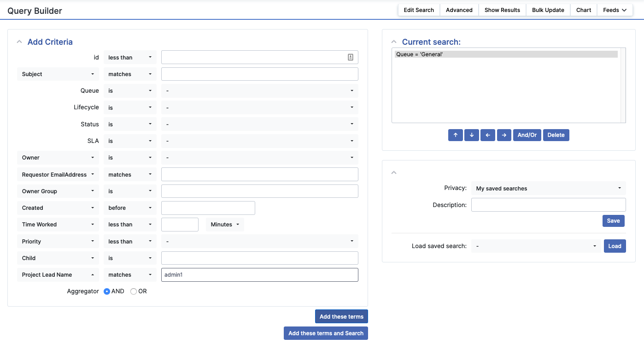
Task: Click the right arrow button
Action: (504, 135)
